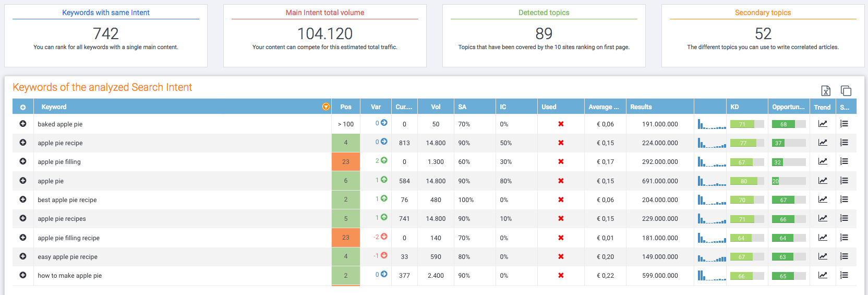Screen dimensions: 868x295
Task: Open SERP list icon for best apple pie recipe
Action: pyautogui.click(x=844, y=199)
